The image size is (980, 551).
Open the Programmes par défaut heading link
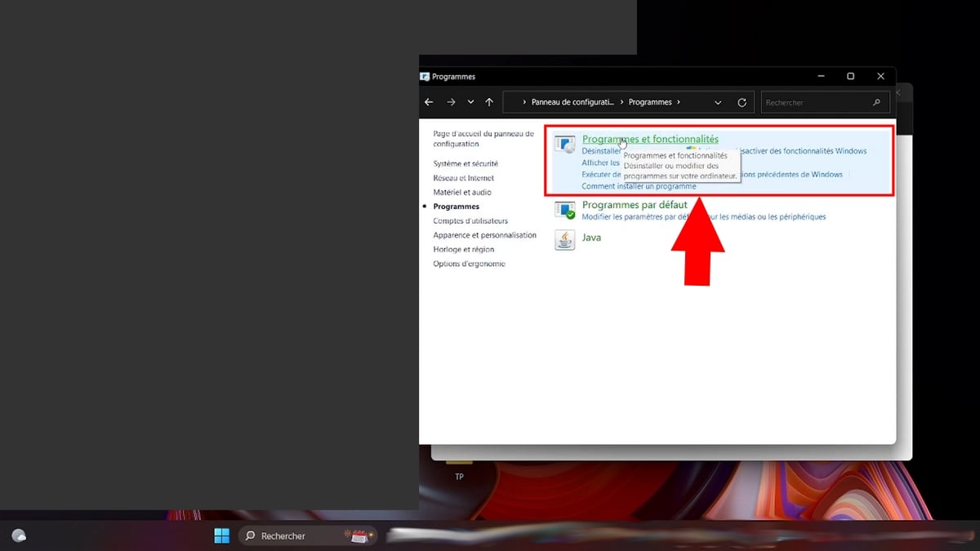click(635, 205)
